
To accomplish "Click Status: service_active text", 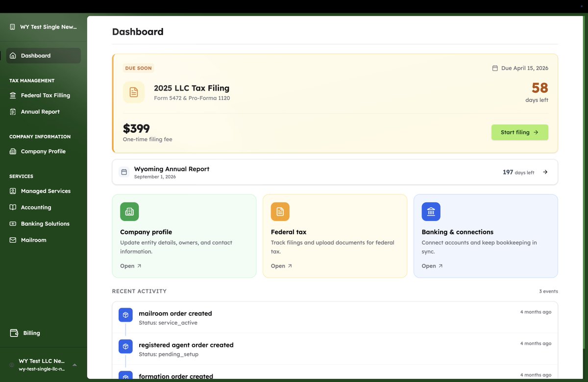I will 168,323.
